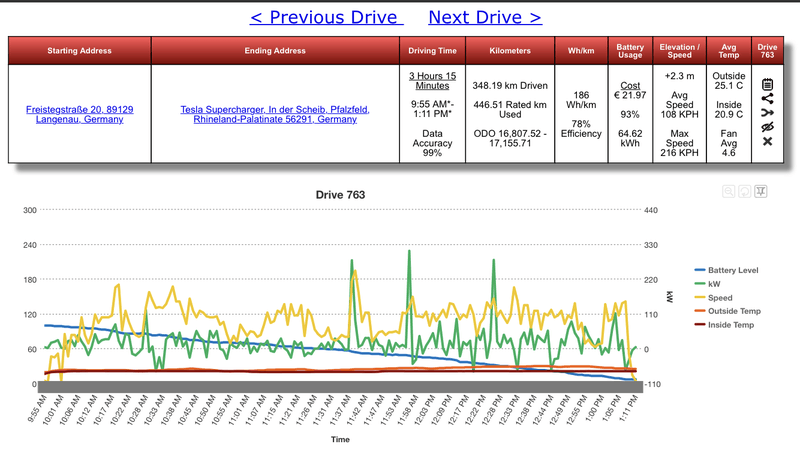Click the Wh/km column header
Screen dimensions: 800x450
(581, 51)
